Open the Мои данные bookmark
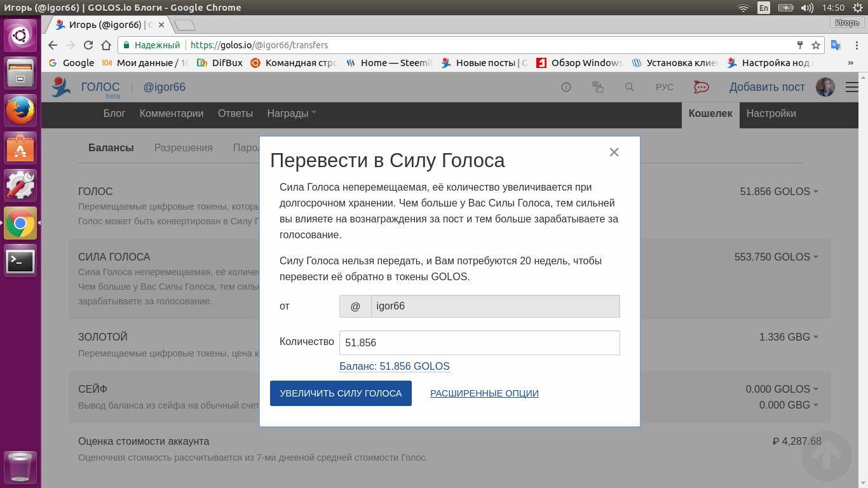 point(146,63)
